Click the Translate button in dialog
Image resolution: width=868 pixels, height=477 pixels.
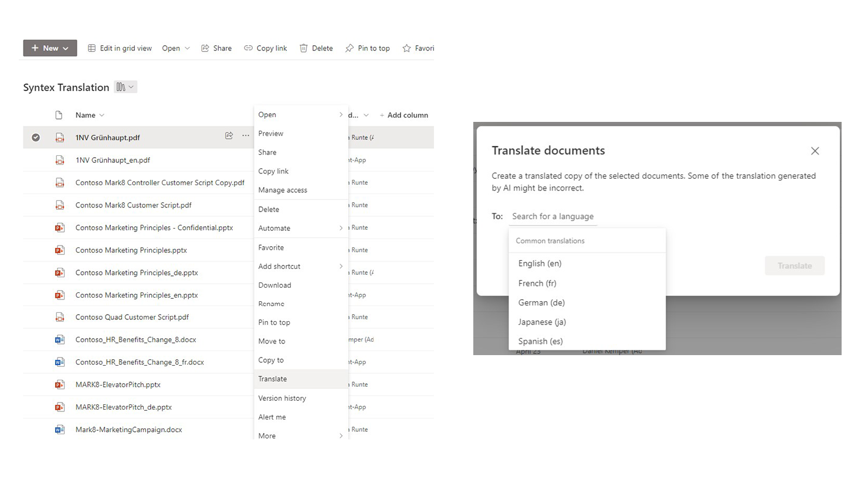(x=795, y=265)
